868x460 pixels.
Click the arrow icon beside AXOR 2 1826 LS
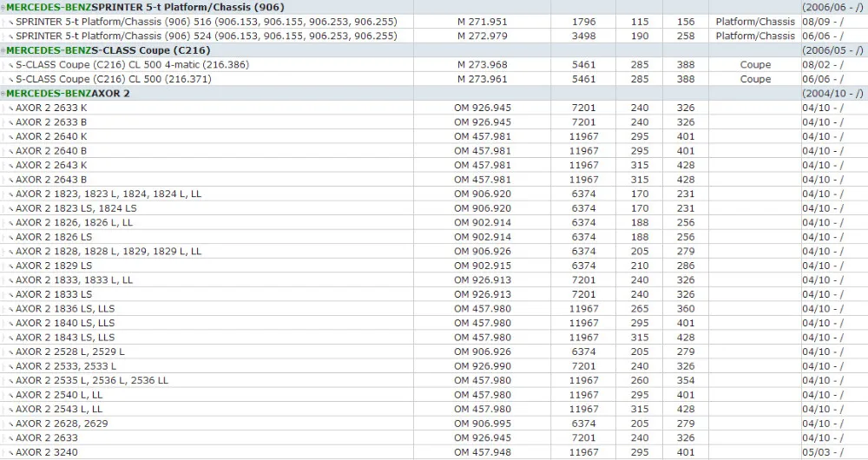(x=10, y=238)
